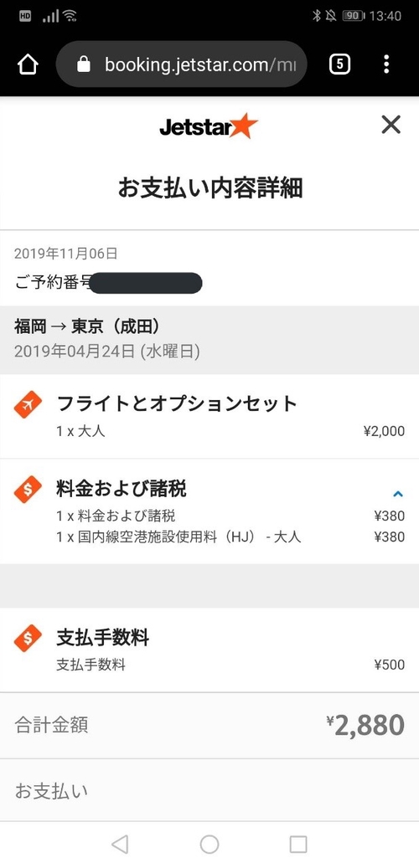Tap the lock icon in address bar
This screenshot has width=419, height=868.
tap(83, 65)
